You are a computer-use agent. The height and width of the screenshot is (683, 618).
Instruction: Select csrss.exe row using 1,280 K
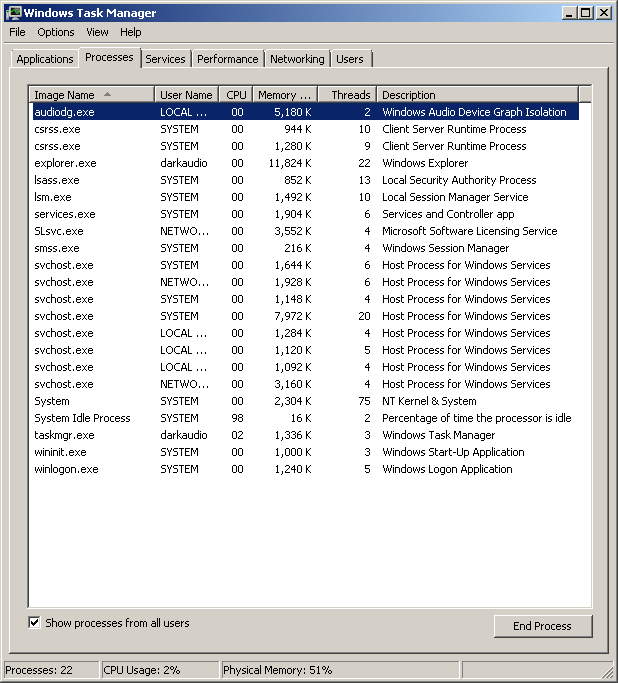(x=306, y=146)
